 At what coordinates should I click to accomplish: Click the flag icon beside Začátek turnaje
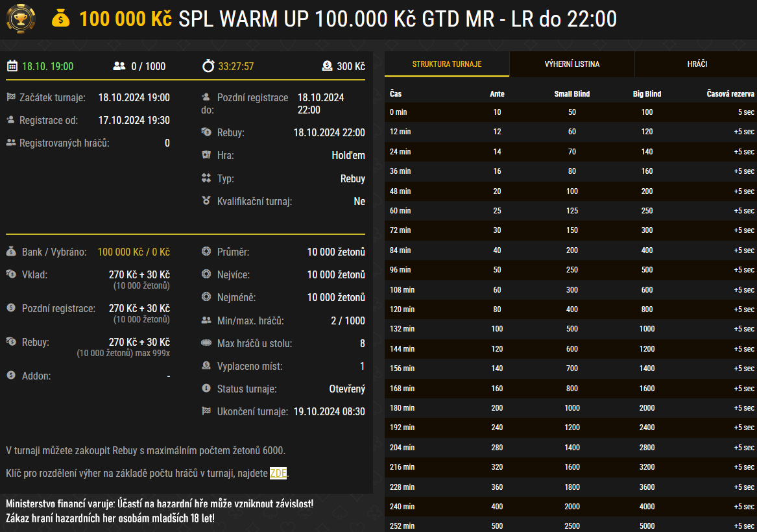(x=10, y=97)
